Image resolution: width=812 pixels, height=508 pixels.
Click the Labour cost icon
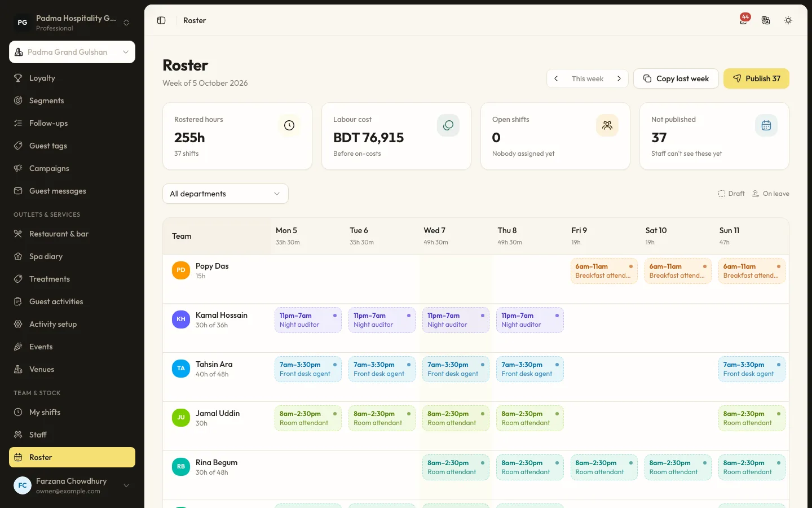(448, 125)
